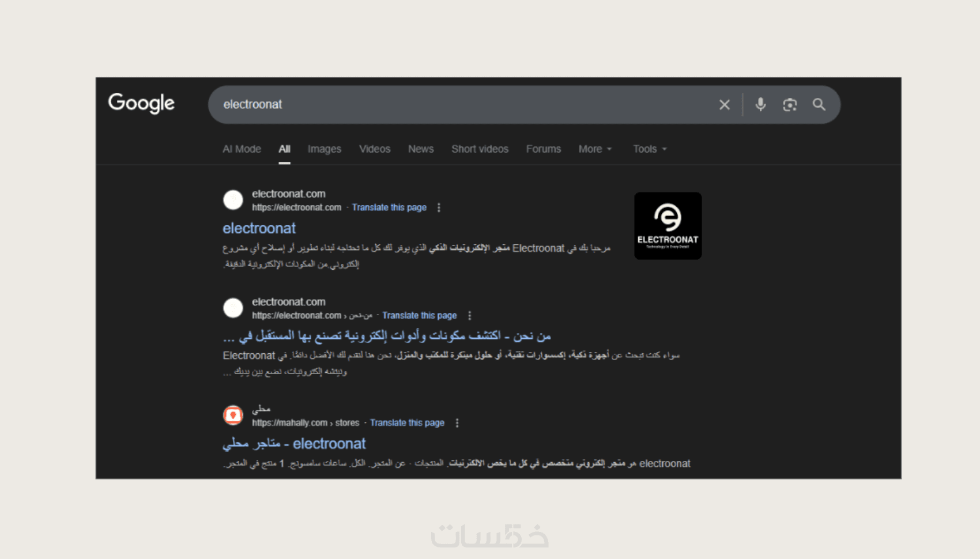Select the All results tab

click(285, 149)
